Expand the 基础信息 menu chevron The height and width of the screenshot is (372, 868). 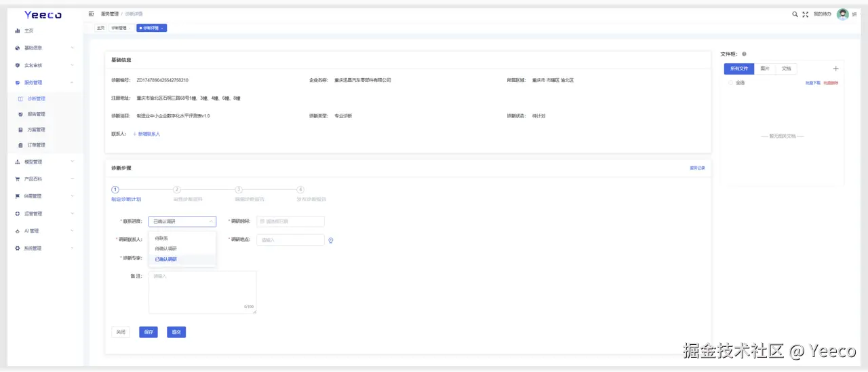pos(73,48)
